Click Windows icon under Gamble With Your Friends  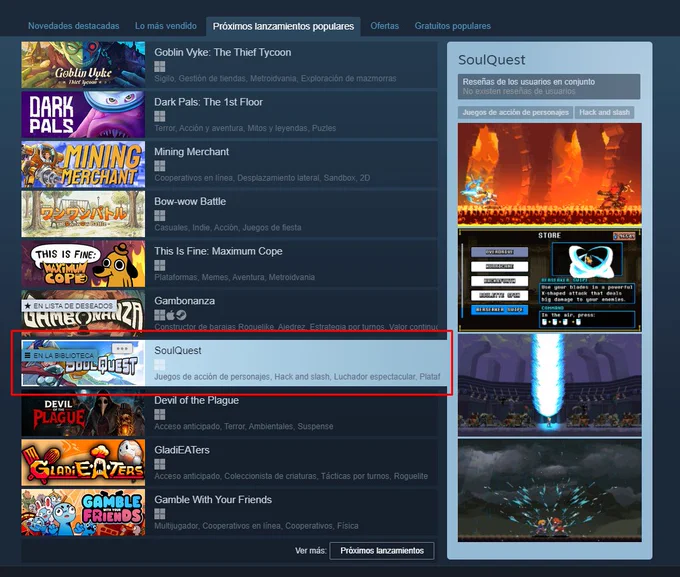point(160,514)
